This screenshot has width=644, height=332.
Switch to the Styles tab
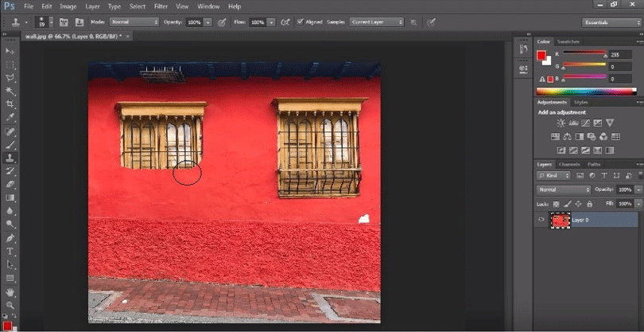(x=580, y=102)
